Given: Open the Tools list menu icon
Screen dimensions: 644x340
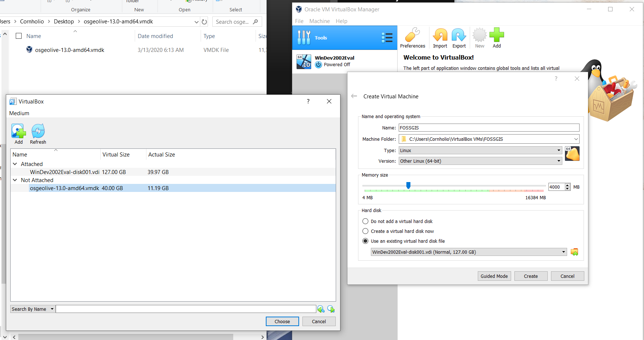Looking at the screenshot, I should (x=387, y=38).
